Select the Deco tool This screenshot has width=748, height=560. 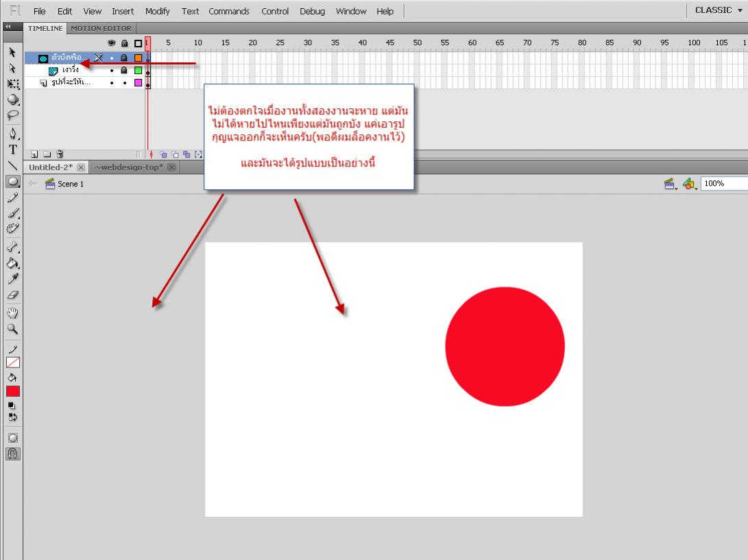(13, 228)
